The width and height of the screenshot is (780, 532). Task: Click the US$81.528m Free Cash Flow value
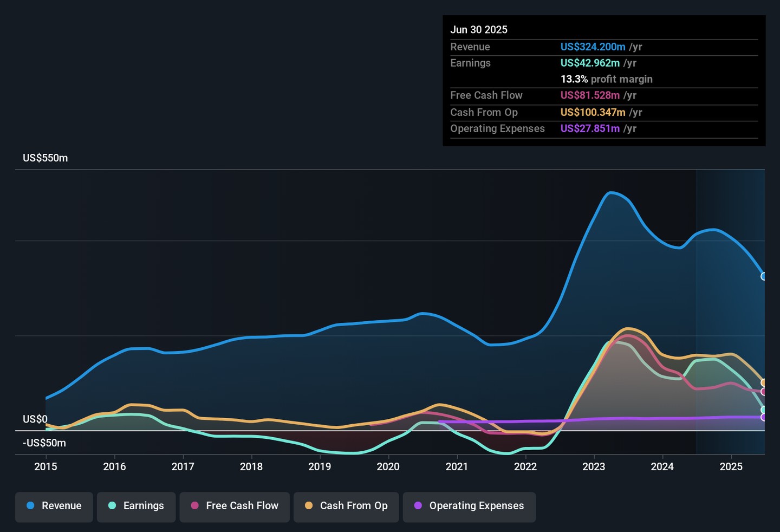[590, 95]
